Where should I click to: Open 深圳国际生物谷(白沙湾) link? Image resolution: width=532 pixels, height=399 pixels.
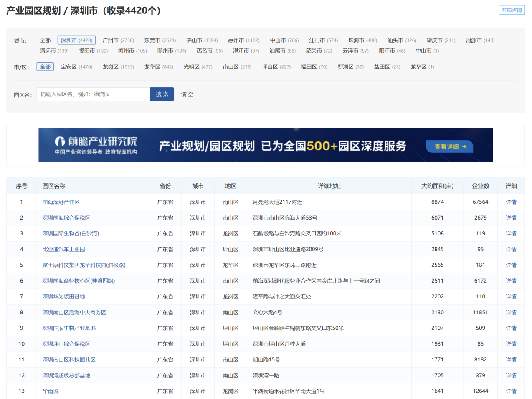(x=71, y=234)
